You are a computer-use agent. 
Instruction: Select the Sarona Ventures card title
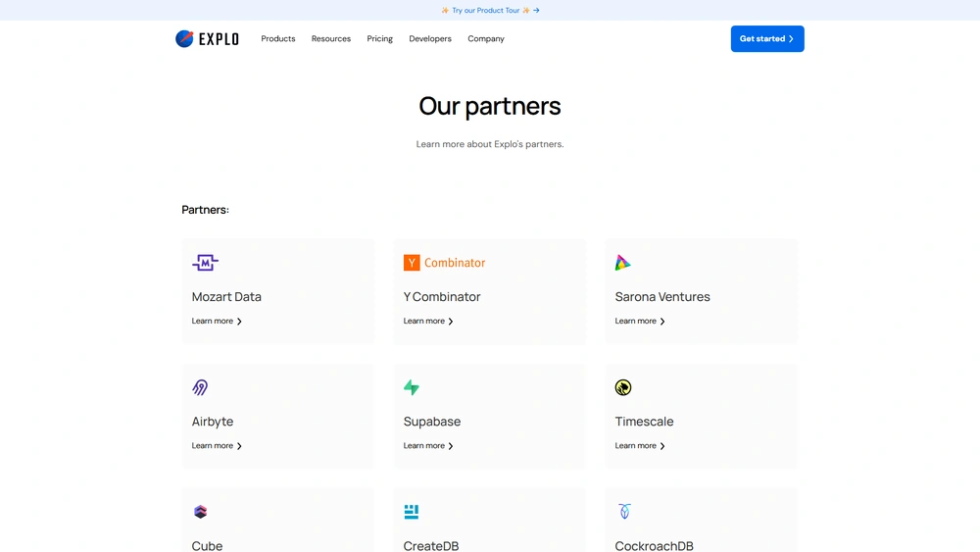[662, 297]
